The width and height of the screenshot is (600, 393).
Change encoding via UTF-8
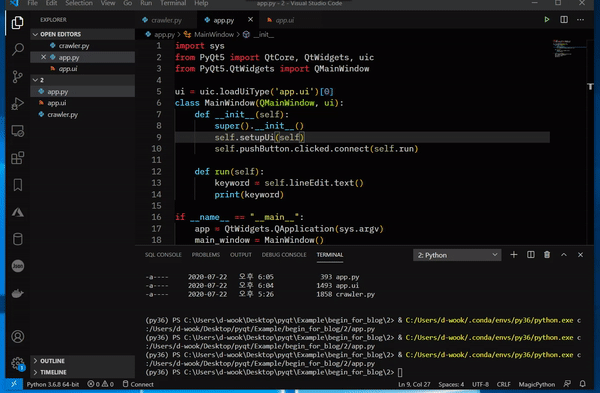[480, 384]
